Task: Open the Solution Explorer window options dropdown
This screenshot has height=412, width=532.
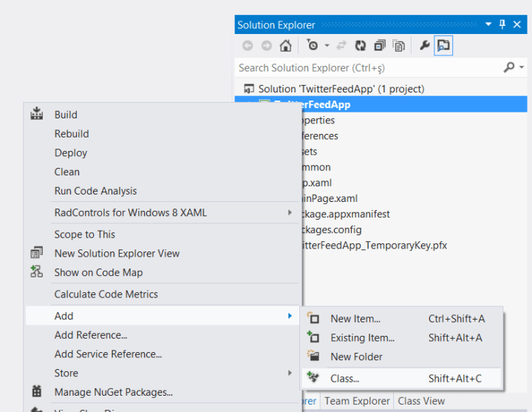Action: (488, 24)
